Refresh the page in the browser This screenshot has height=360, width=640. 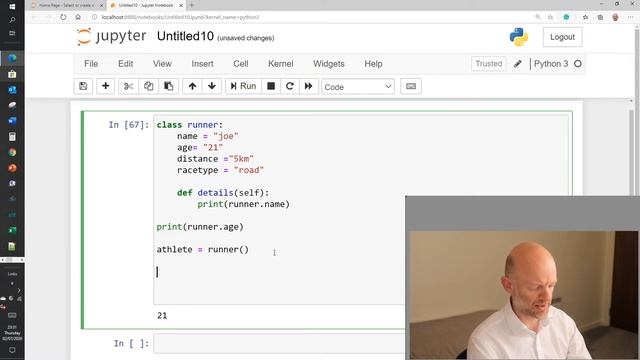pos(63,17)
